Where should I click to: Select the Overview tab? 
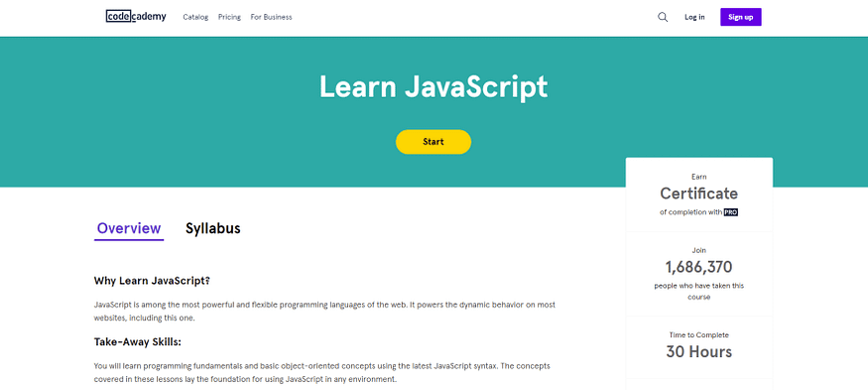(x=129, y=229)
